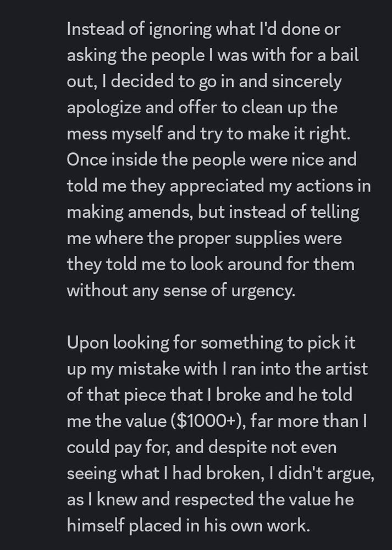Click the words "I didn't argue"
The width and height of the screenshot is (392, 550).
pyautogui.click(x=320, y=474)
